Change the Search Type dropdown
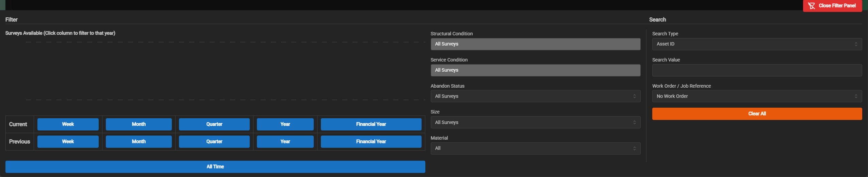868x177 pixels. (756, 44)
